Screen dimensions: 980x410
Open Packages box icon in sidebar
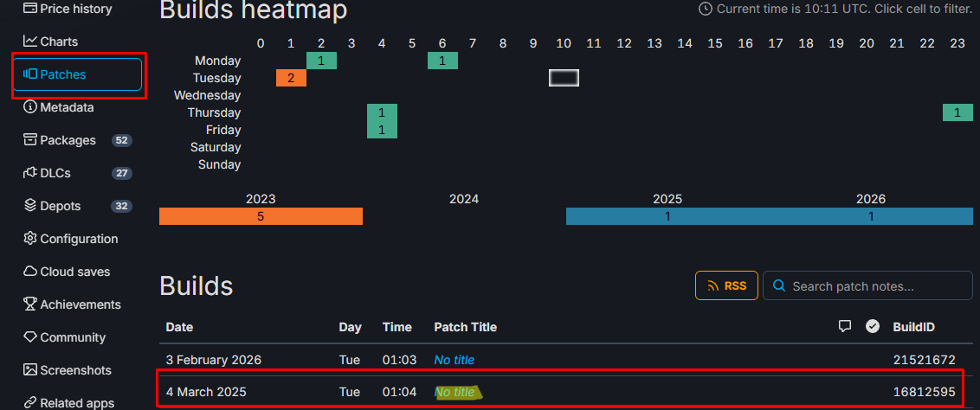coord(30,140)
